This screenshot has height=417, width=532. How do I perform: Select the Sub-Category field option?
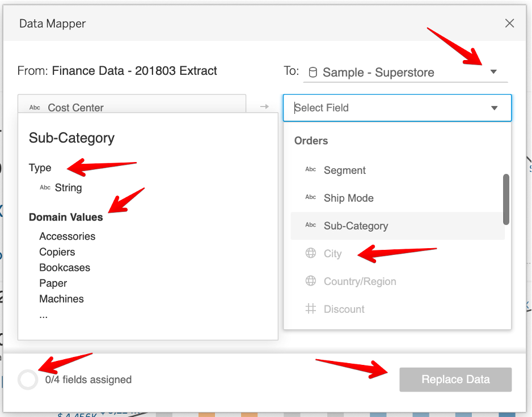pyautogui.click(x=398, y=226)
